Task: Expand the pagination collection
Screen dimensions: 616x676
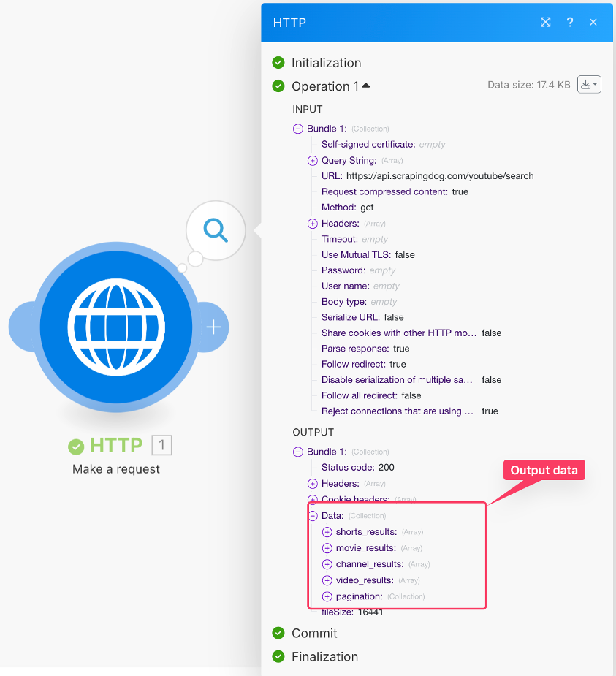Action: point(327,596)
